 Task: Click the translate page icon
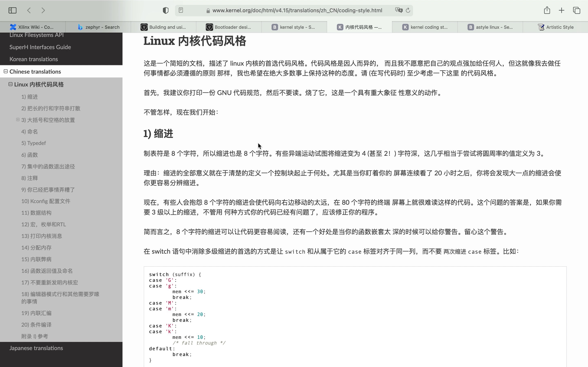point(399,10)
